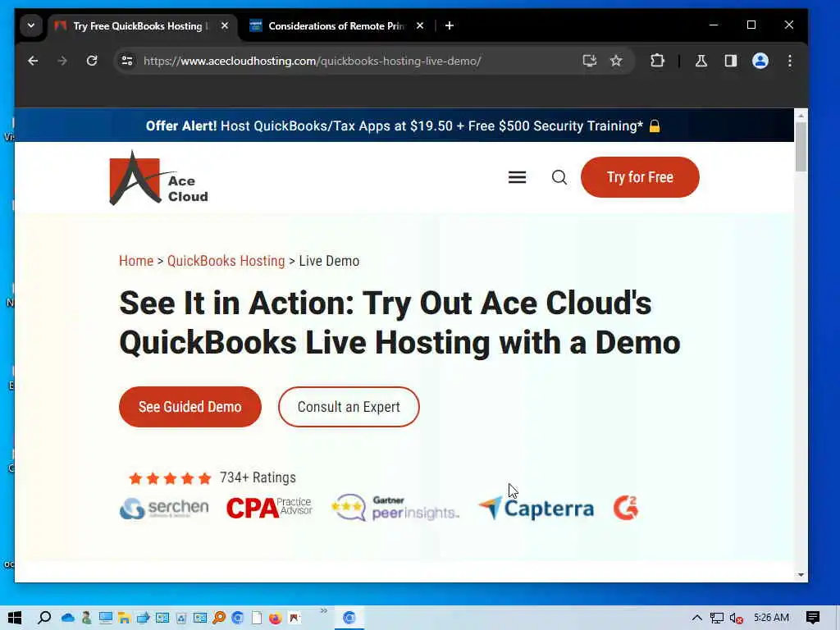Open the tab search dropdown arrow
The height and width of the screenshot is (630, 840).
point(31,25)
